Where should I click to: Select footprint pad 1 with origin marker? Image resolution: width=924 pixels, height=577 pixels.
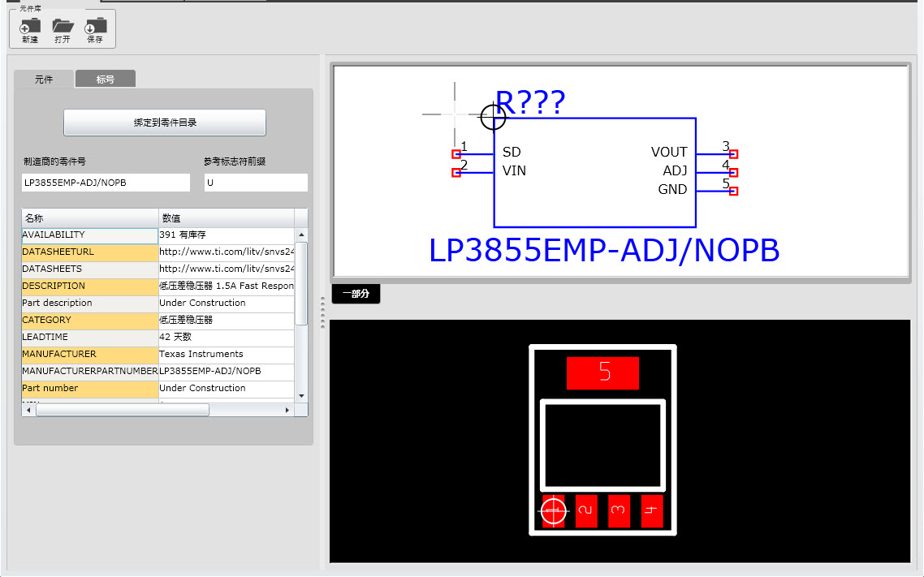(x=553, y=510)
